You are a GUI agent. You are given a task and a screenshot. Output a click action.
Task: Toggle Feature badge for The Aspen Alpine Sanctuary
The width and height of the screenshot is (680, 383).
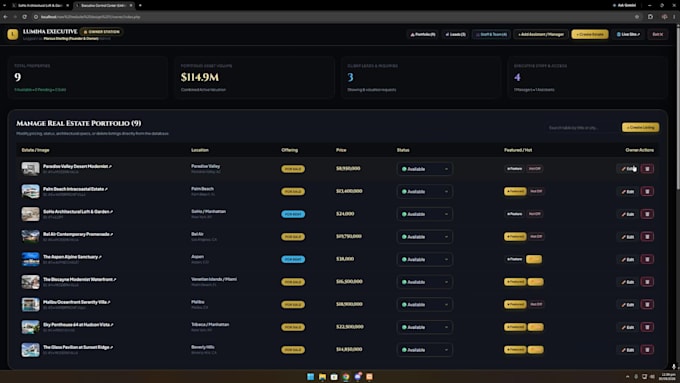[514, 259]
